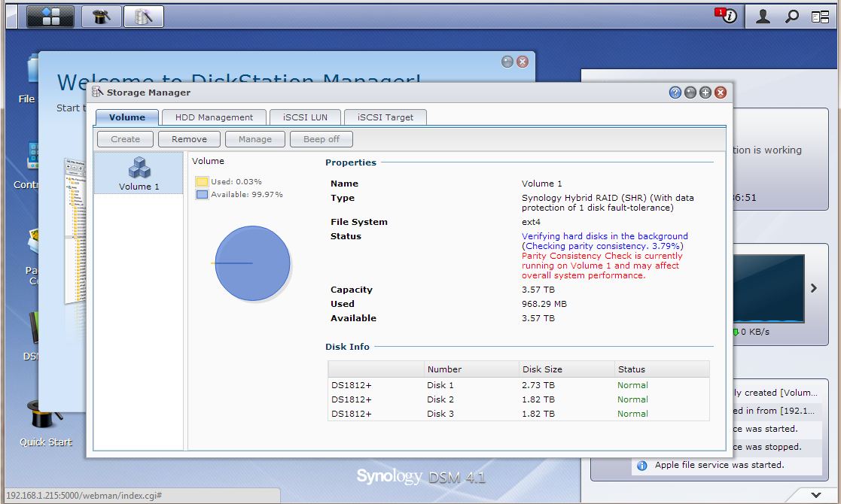Click the Status column header
The image size is (841, 504).
coord(662,369)
